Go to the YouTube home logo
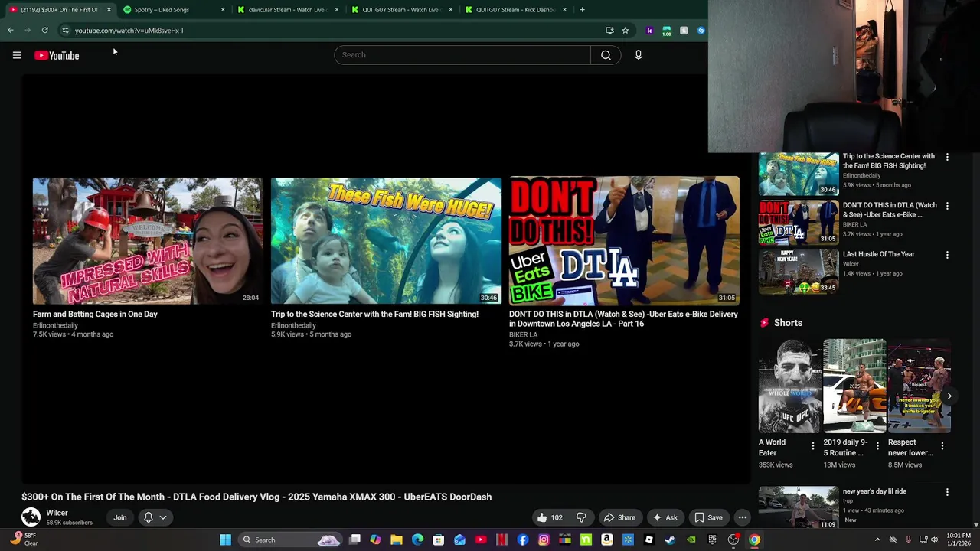 point(57,55)
